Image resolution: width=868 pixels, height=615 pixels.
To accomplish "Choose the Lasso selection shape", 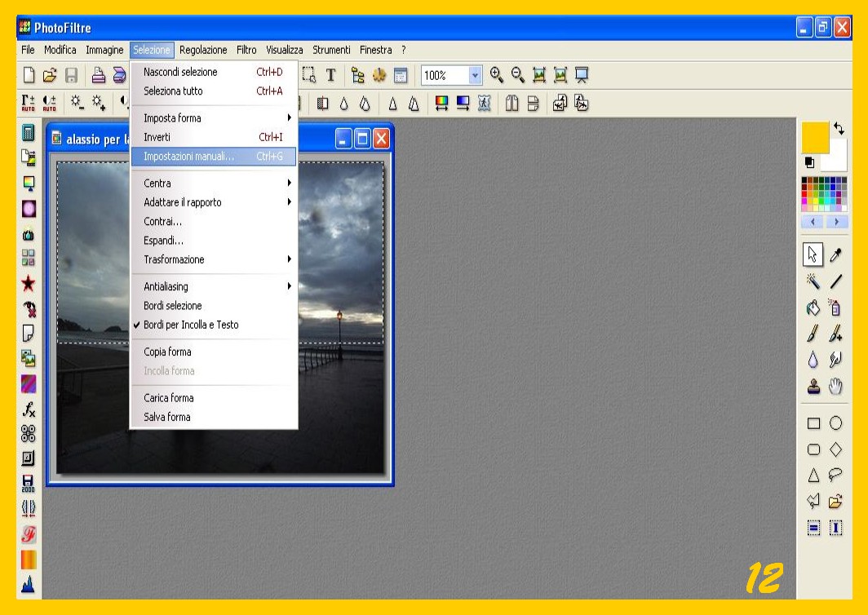I will click(x=835, y=476).
